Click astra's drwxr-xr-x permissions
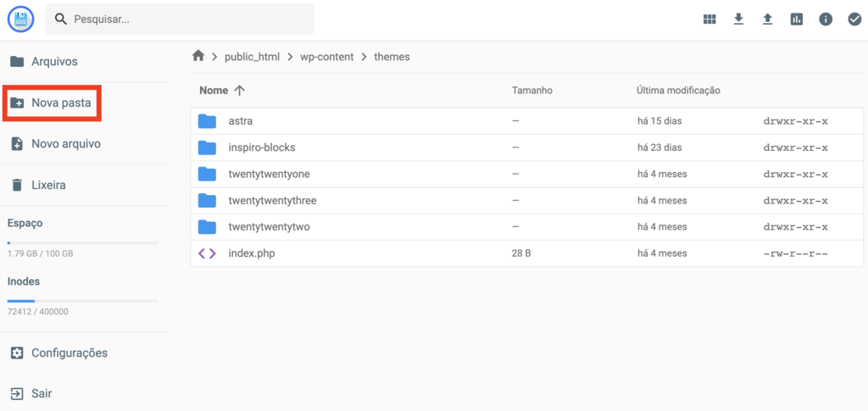 (795, 120)
